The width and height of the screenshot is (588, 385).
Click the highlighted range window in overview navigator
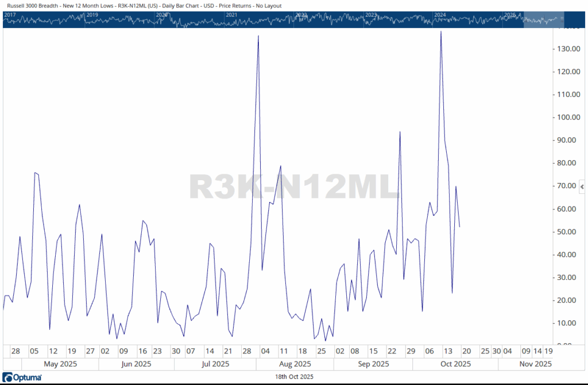point(543,19)
